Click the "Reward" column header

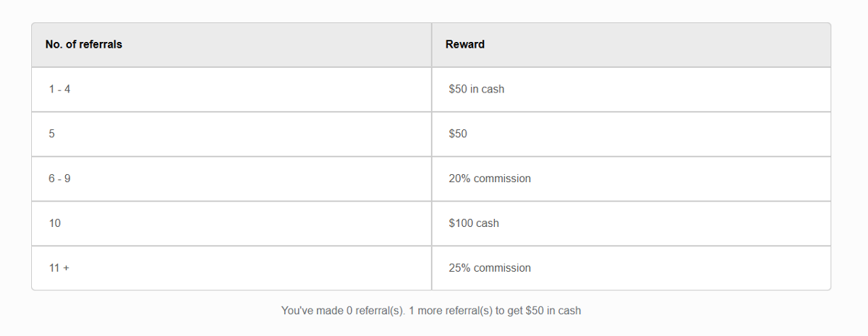coord(465,45)
